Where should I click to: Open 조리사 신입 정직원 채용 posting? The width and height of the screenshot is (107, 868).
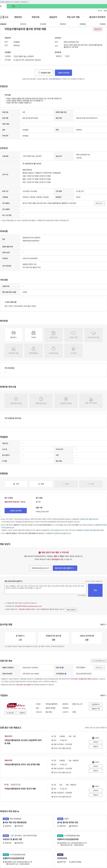[x=22, y=765]
